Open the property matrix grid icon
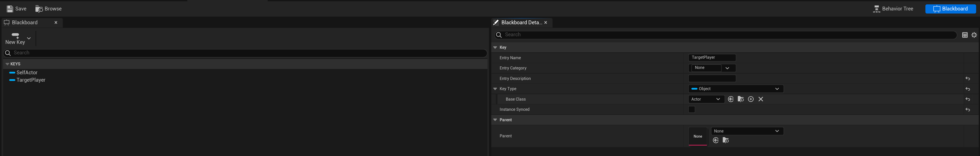This screenshot has height=156, width=980. (965, 35)
